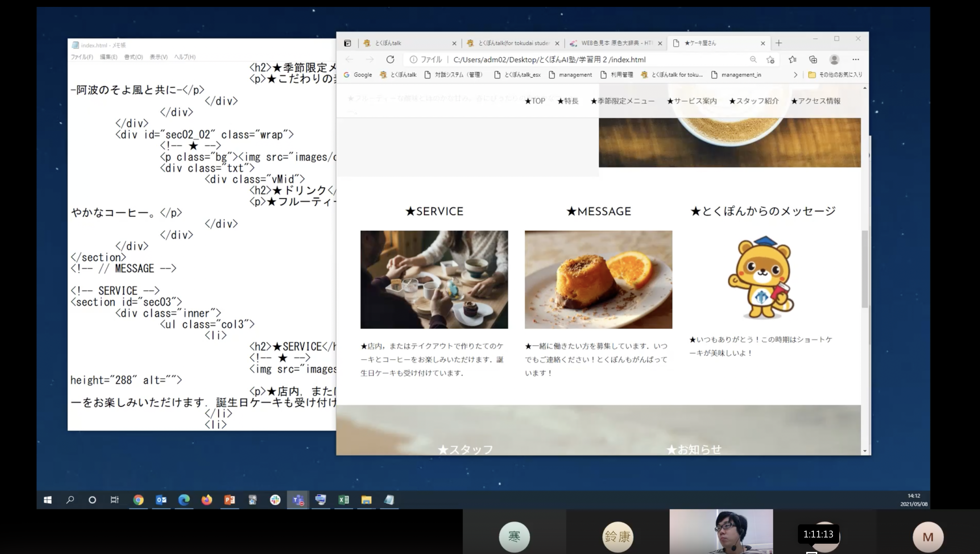Open the Collections icon in Edge toolbar

coord(813,59)
